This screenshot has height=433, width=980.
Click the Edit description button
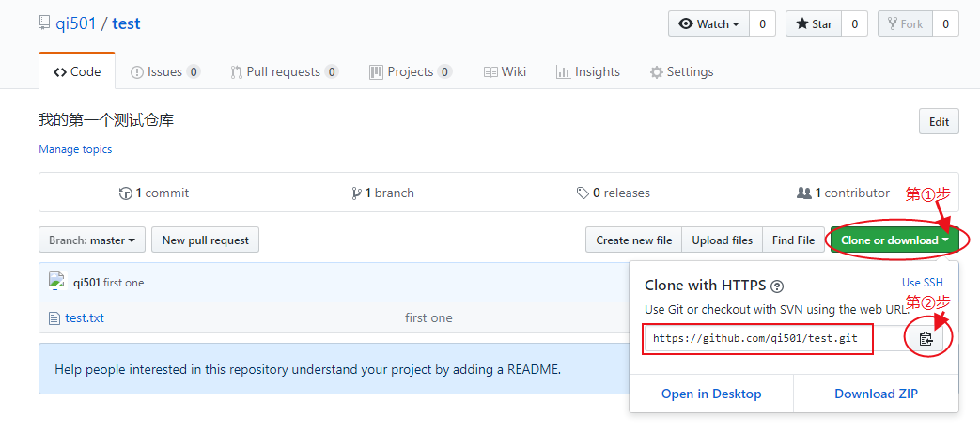939,122
